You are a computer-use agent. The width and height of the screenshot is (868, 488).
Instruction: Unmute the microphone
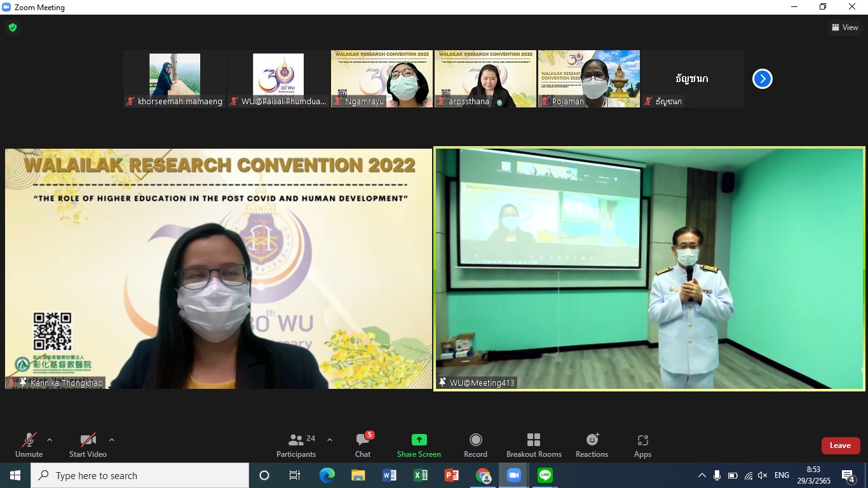coord(29,445)
